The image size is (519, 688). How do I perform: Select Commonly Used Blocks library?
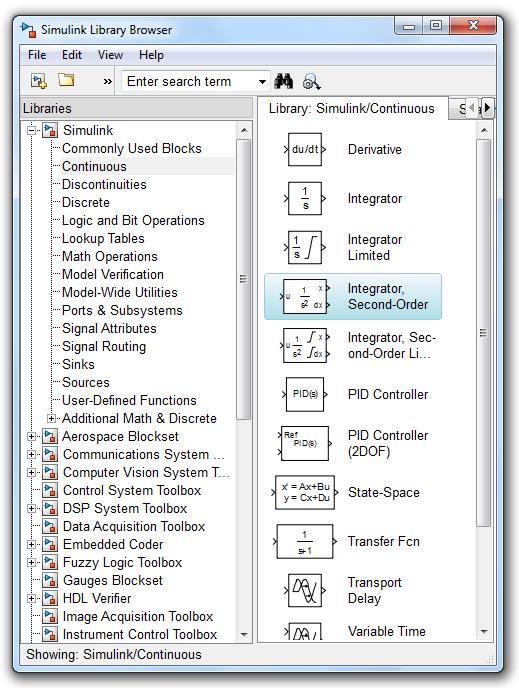click(132, 149)
